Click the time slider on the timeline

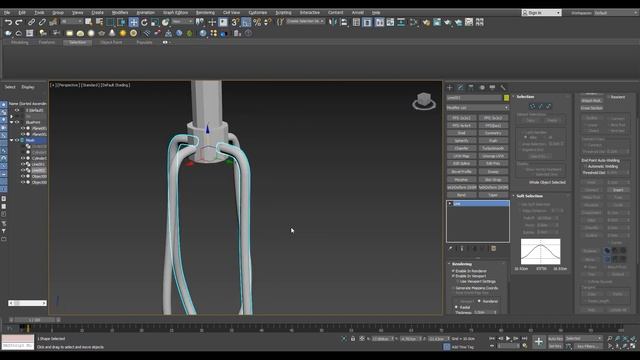36,320
